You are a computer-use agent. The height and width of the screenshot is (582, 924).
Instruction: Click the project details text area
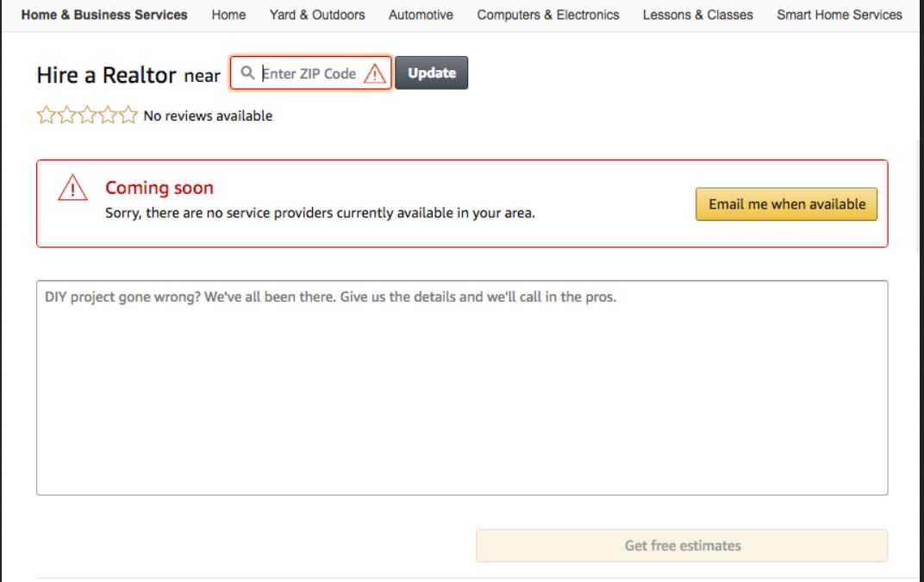(462, 388)
